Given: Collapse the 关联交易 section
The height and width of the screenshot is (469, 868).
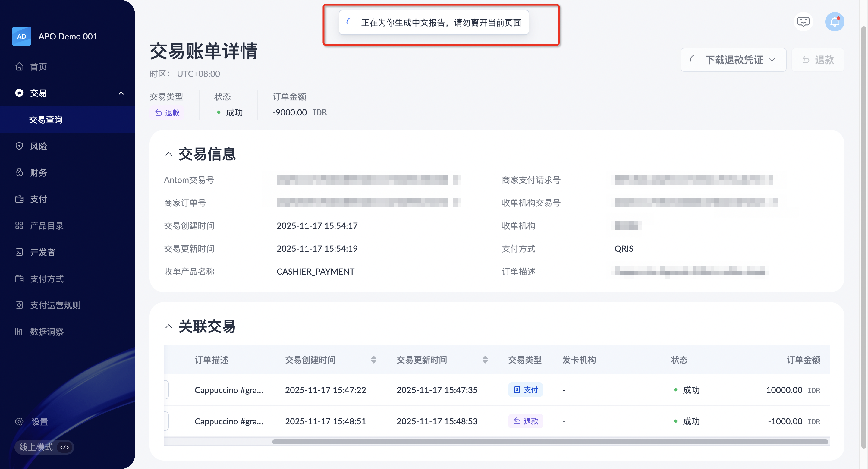Looking at the screenshot, I should [x=169, y=326].
